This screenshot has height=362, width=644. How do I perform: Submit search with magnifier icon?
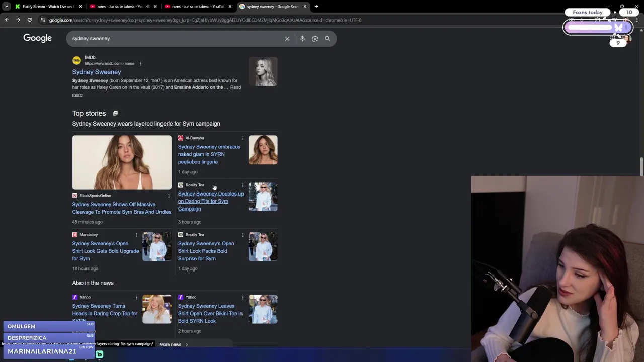click(x=327, y=38)
